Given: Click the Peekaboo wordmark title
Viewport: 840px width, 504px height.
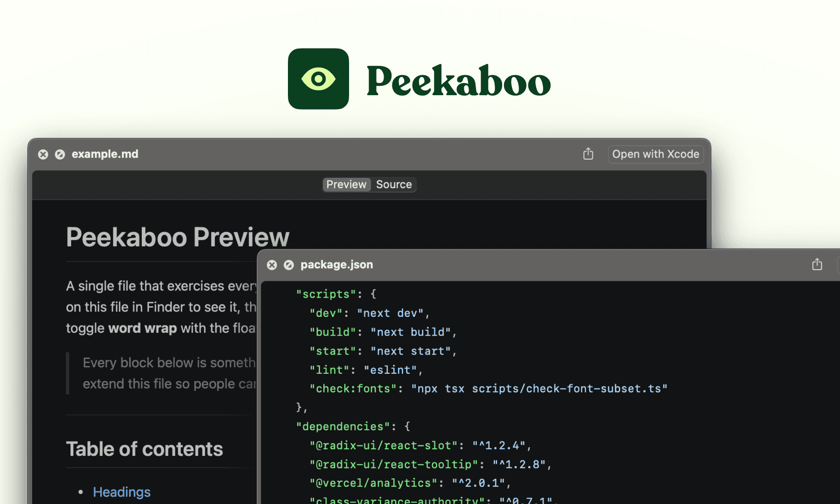Looking at the screenshot, I should pos(459,80).
